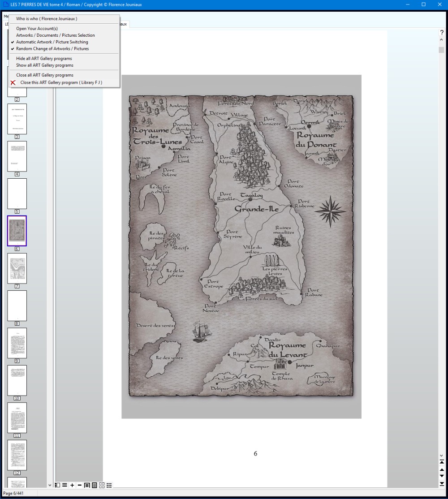Click the vertical scrollbar thumb of the document
This screenshot has height=499, width=448.
(x=441, y=50)
